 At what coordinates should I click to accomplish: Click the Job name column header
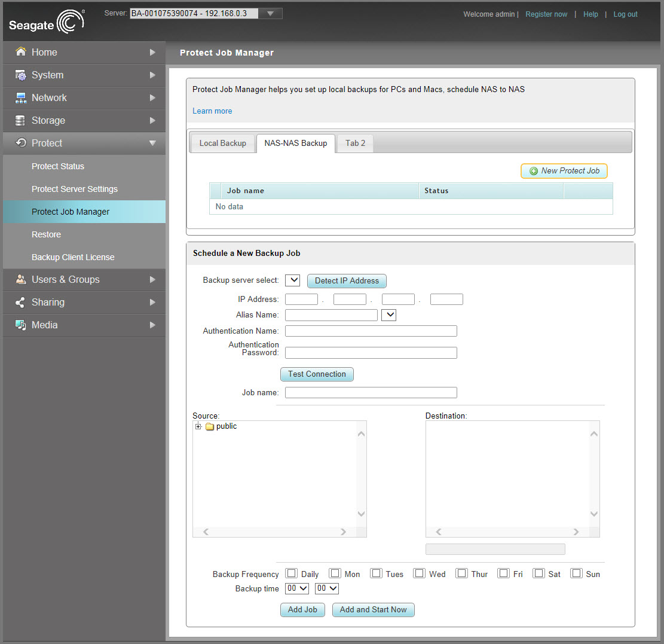pos(320,191)
